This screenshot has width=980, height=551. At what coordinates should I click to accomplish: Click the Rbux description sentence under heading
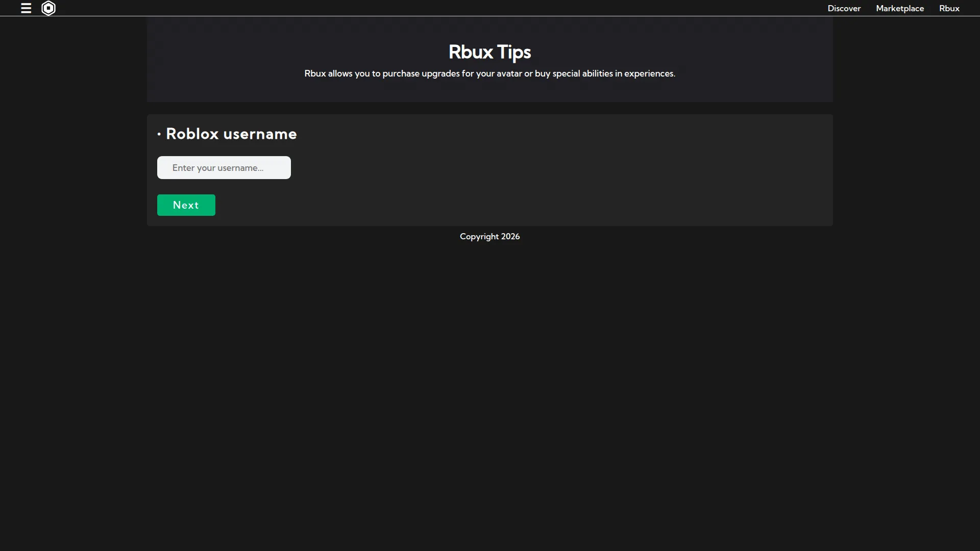click(489, 73)
